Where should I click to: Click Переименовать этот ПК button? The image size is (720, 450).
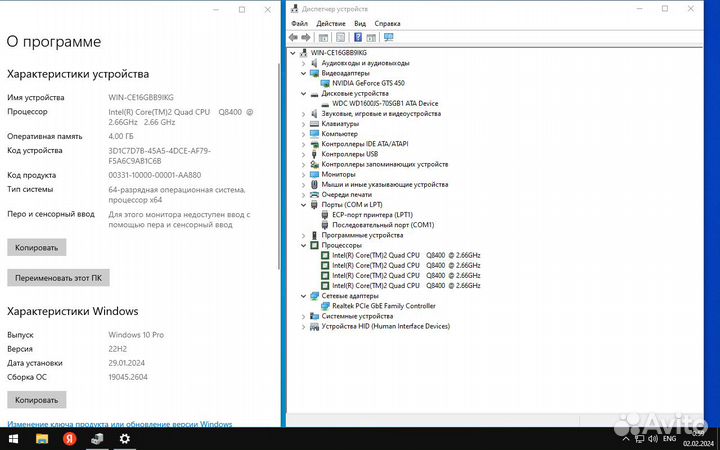58,278
